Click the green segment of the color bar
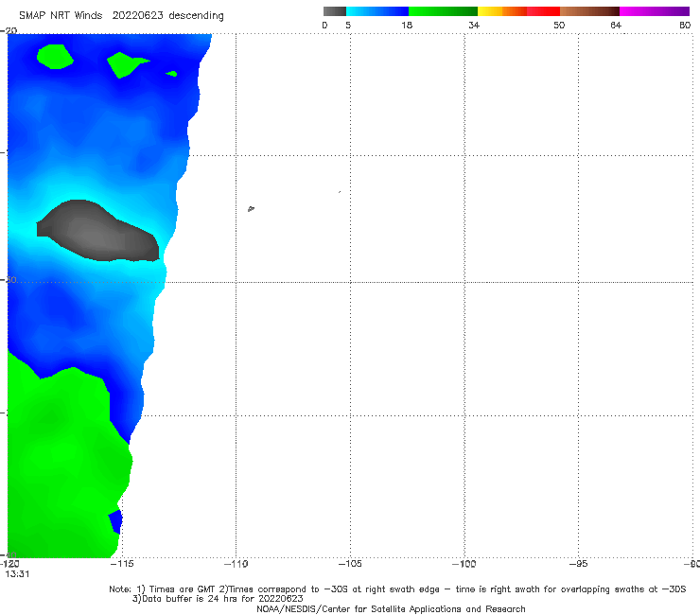The width and height of the screenshot is (700, 615). (x=443, y=11)
